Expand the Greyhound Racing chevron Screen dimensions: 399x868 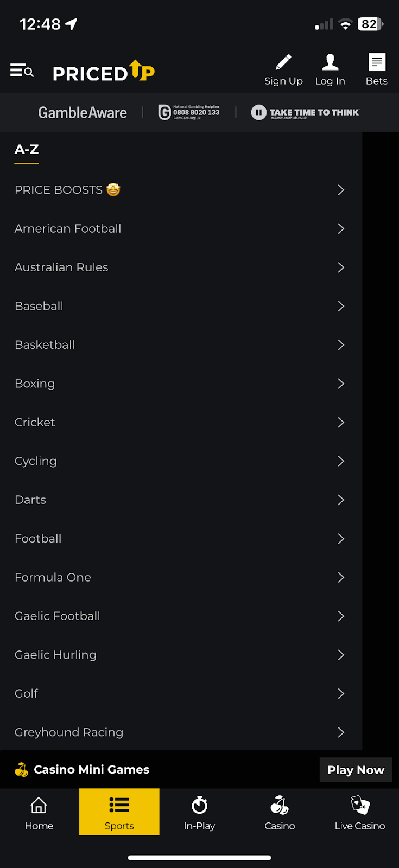[x=341, y=732]
